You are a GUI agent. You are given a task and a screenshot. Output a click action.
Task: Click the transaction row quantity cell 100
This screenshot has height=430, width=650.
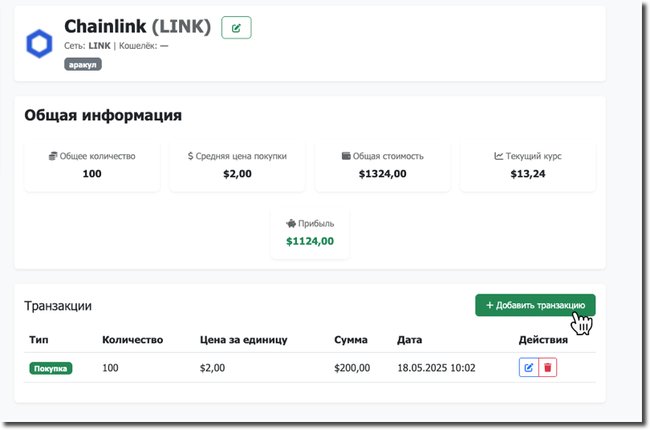click(110, 368)
